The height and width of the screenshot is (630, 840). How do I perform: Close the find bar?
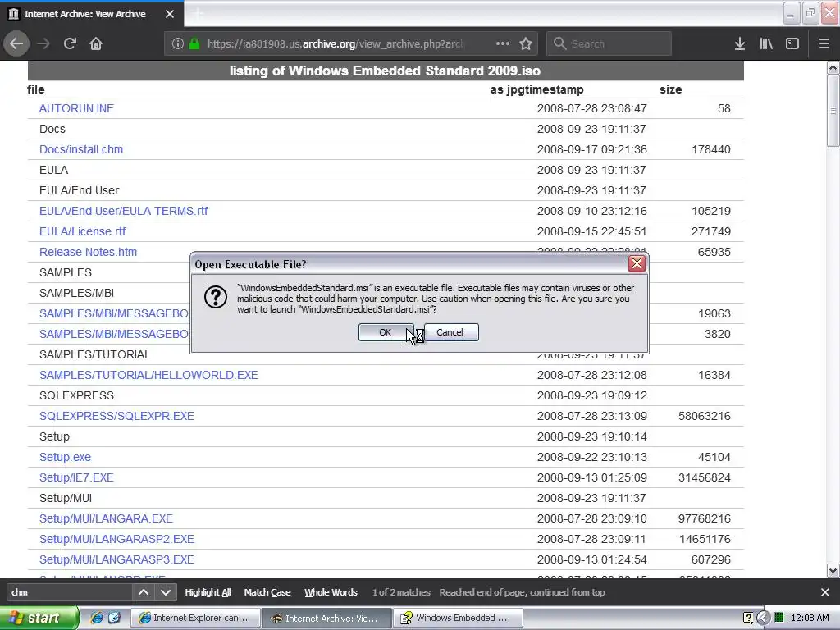tap(825, 592)
